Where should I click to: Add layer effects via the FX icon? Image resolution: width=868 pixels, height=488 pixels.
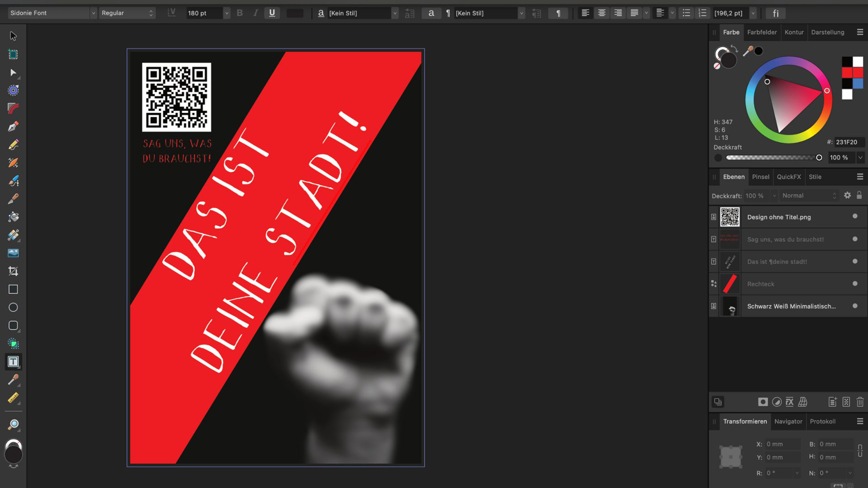(790, 402)
